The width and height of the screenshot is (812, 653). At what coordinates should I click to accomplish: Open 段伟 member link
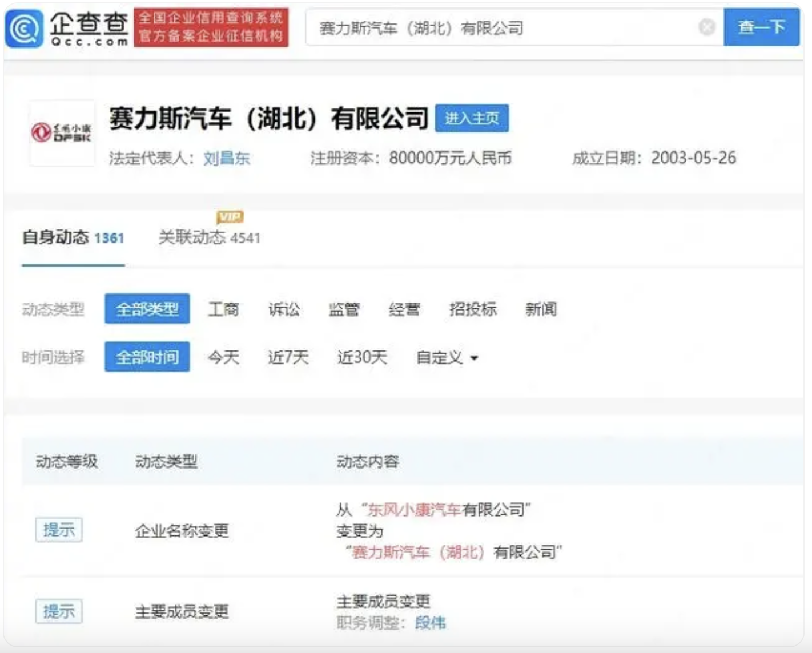coord(430,623)
